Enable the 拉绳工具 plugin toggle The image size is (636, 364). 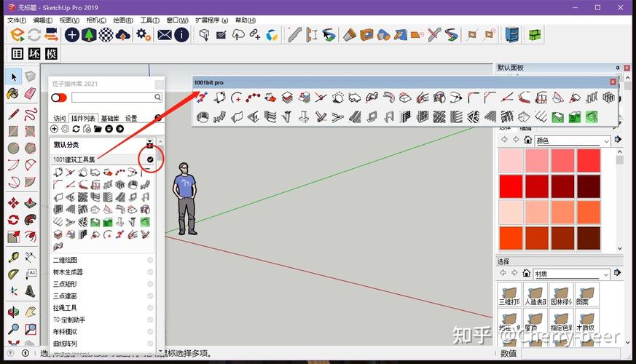(150, 308)
